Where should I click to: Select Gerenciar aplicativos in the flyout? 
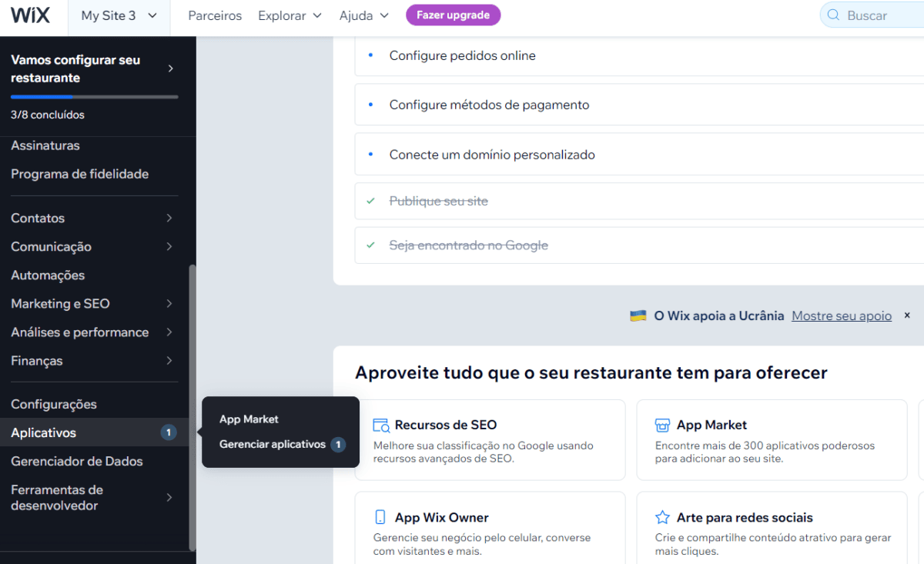pos(271,444)
